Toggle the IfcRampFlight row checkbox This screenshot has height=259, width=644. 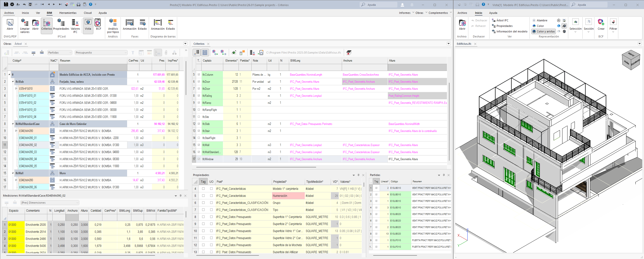click(x=199, y=110)
